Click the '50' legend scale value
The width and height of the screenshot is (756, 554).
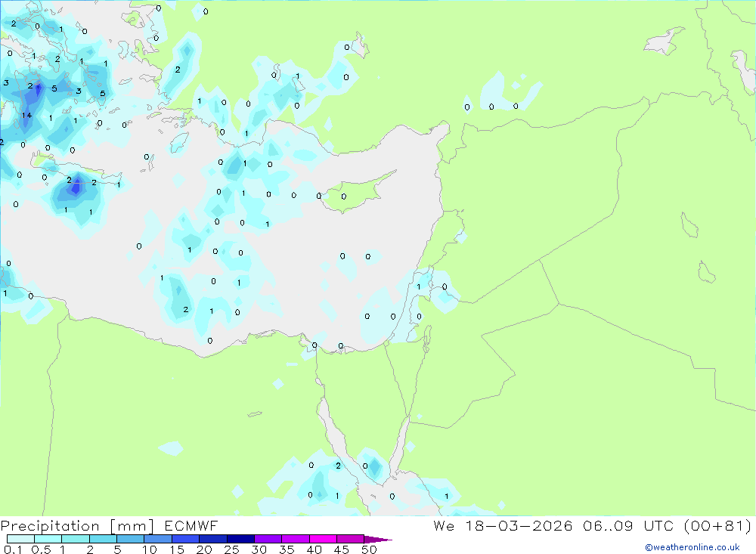[x=369, y=549]
